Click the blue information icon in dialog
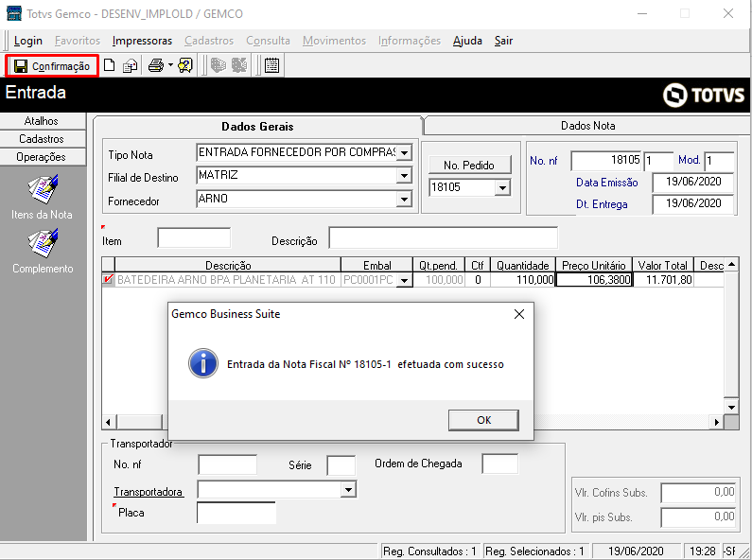Image resolution: width=752 pixels, height=560 pixels. point(202,363)
